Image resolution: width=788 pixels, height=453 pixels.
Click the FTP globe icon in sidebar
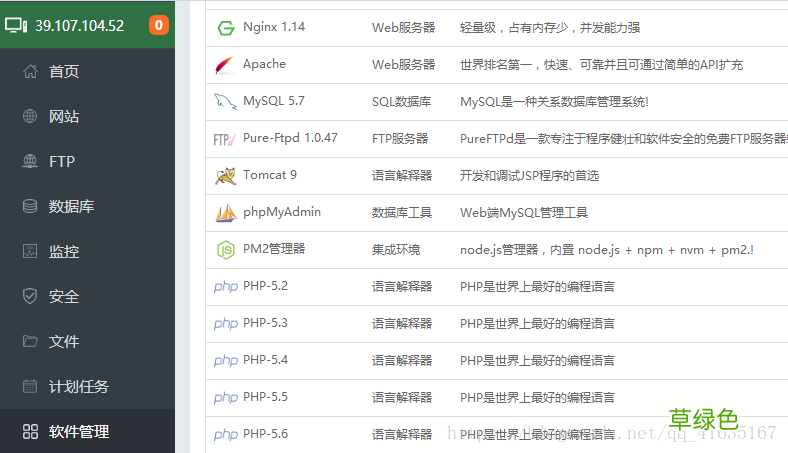pyautogui.click(x=30, y=161)
